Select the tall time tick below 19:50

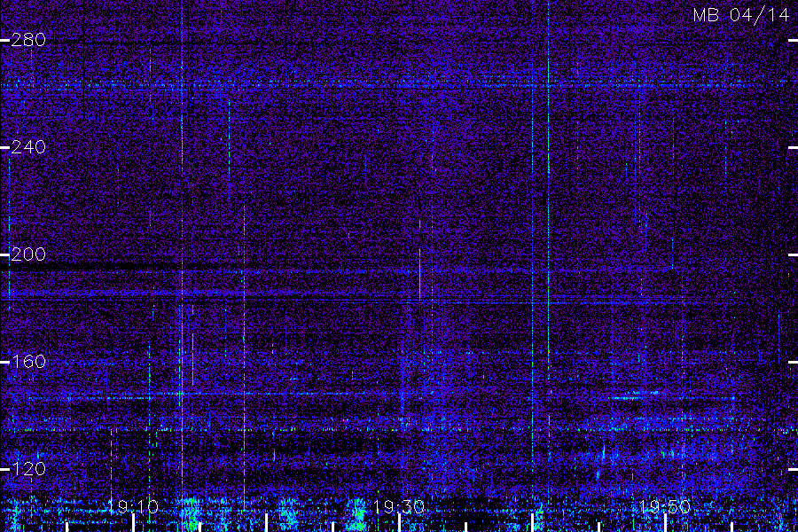pyautogui.click(x=665, y=523)
